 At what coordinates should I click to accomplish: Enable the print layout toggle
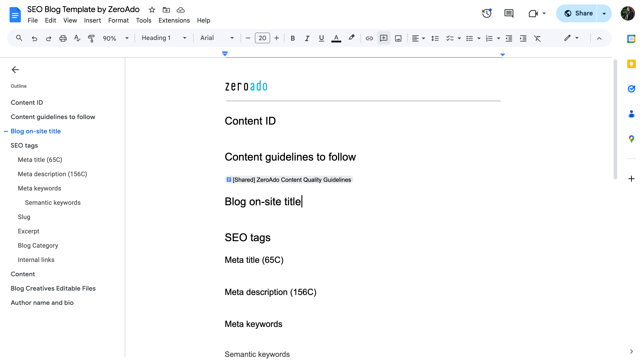[70, 20]
